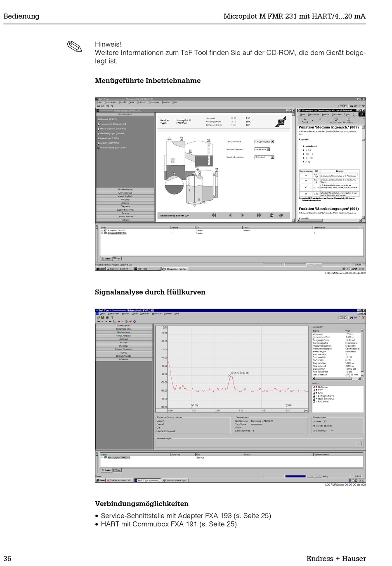Toggle TDT curve checkbox

(x=314, y=390)
